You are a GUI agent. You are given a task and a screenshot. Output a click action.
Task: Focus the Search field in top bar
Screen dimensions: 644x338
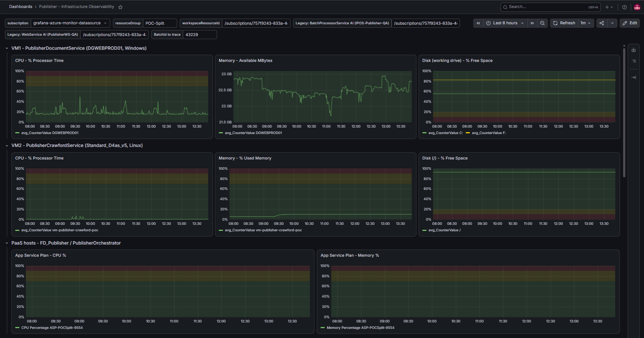coord(550,7)
